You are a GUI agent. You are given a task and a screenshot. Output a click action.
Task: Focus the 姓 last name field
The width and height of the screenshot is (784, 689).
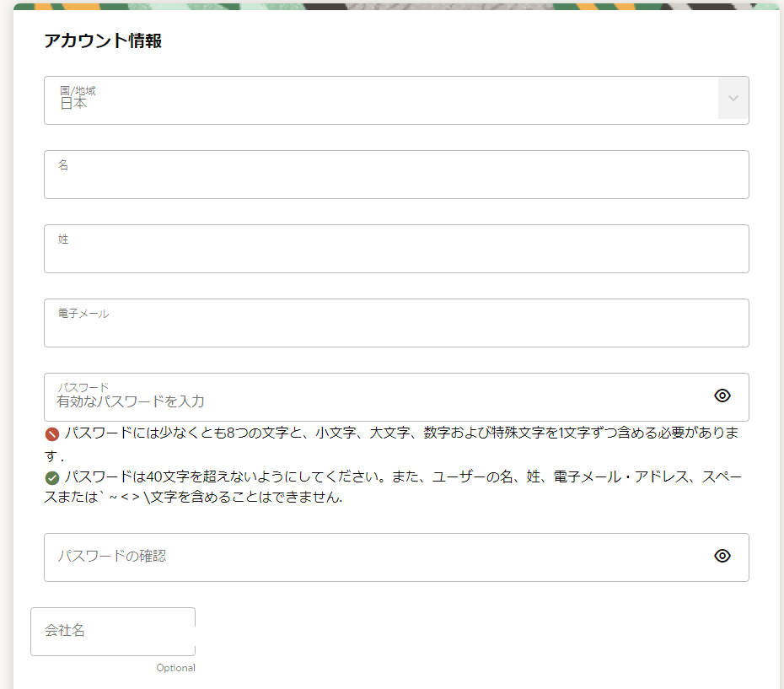pyautogui.click(x=396, y=249)
